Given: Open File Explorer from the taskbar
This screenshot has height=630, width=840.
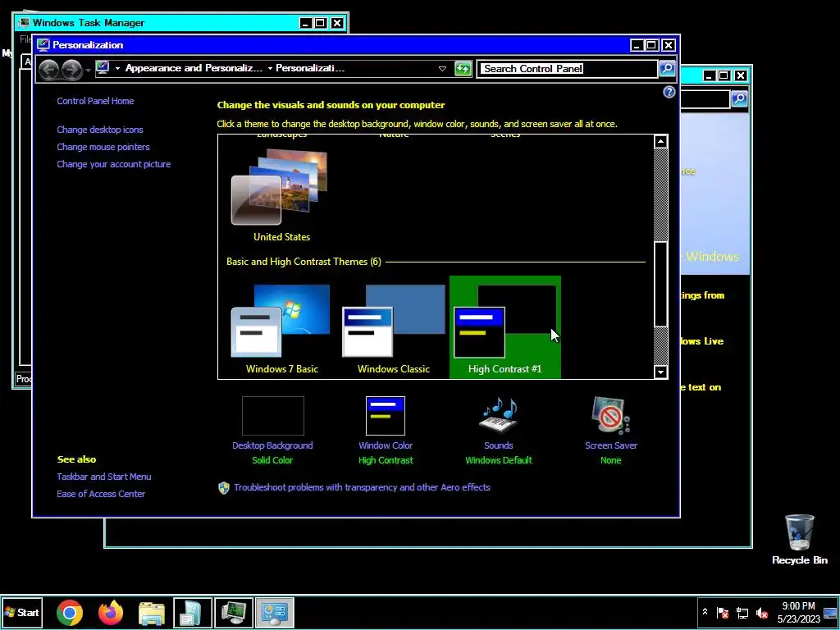Looking at the screenshot, I should point(152,612).
